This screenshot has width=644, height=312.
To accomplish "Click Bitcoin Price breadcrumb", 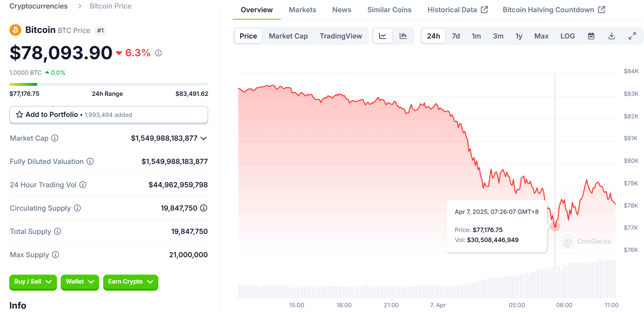I will click(x=110, y=6).
